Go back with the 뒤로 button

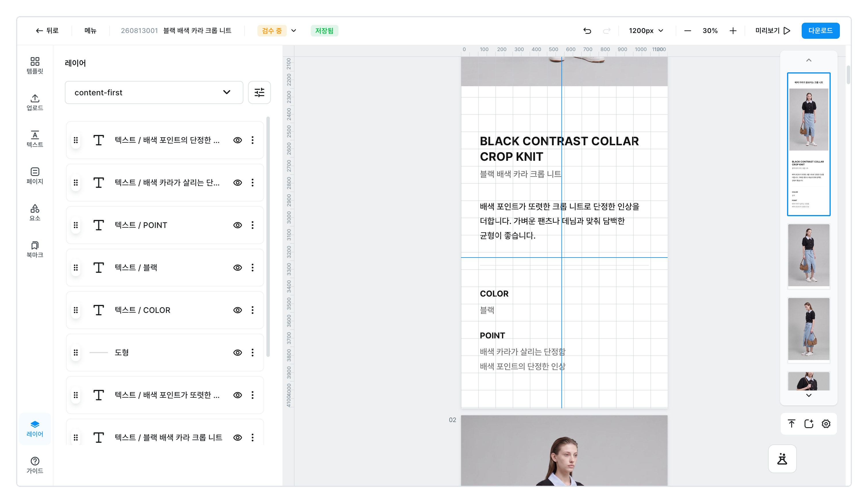pyautogui.click(x=47, y=31)
